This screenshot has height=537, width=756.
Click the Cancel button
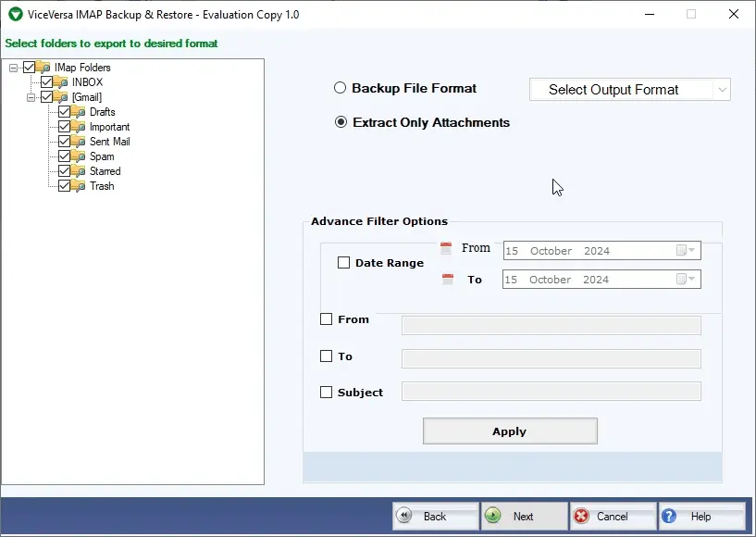tap(613, 516)
